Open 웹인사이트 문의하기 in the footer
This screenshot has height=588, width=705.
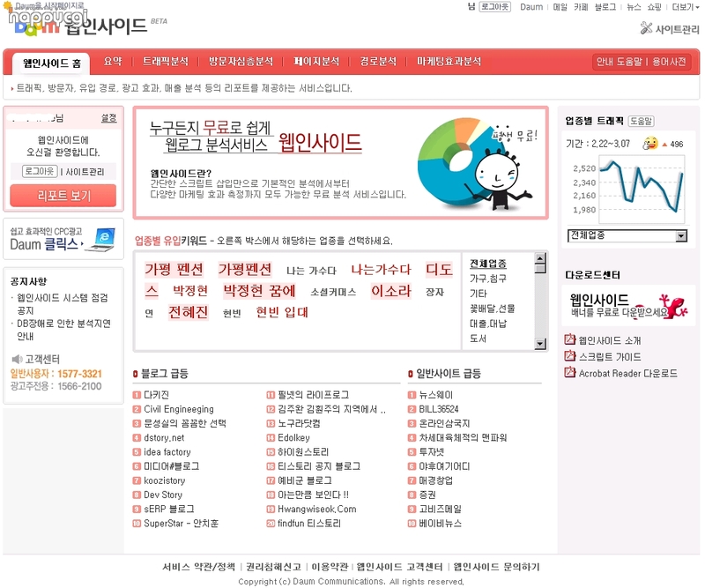[x=496, y=567]
